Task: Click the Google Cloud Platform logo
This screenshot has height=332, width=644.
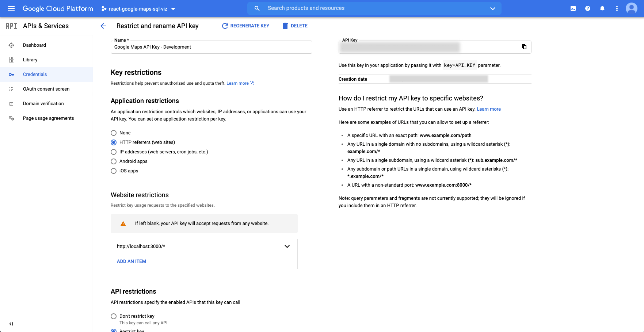Action: pos(58,8)
